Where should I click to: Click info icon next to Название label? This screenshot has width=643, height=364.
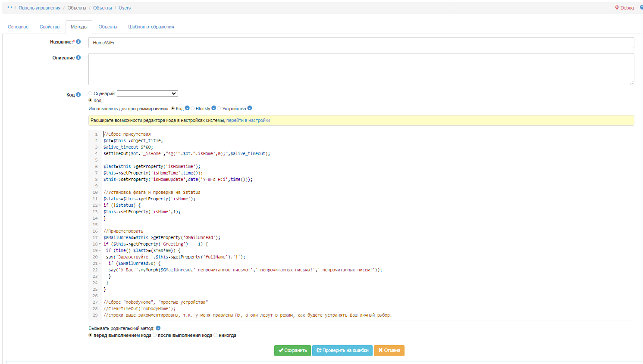pos(78,42)
